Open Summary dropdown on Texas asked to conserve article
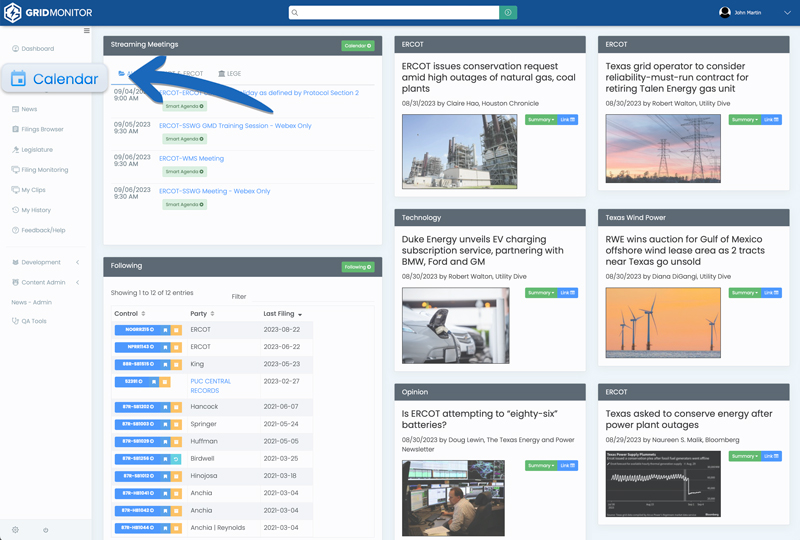This screenshot has width=800, height=540. pos(744,456)
